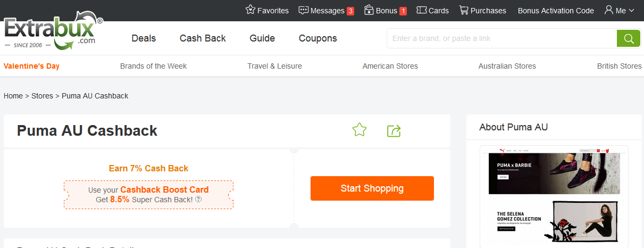Click the Start Shopping button
Image resolution: width=644 pixels, height=248 pixels.
[x=372, y=188]
